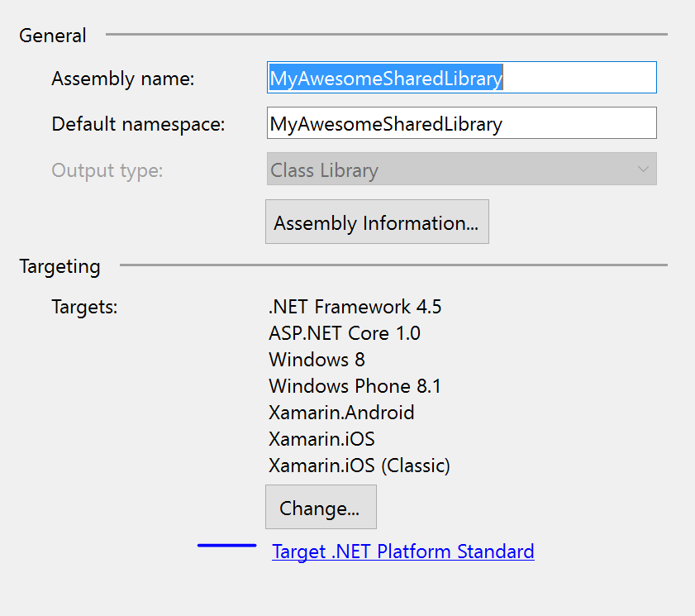
Task: Select the .NET Framework 4.5 target entry
Action: pyautogui.click(x=355, y=307)
